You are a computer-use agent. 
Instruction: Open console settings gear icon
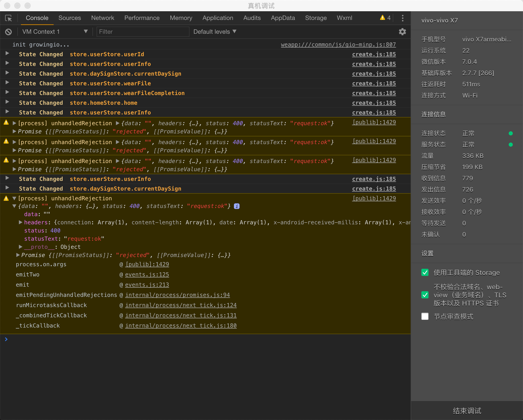(402, 32)
